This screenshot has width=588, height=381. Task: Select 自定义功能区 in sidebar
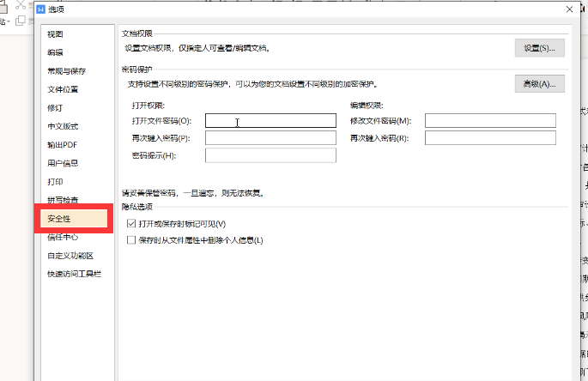70,256
